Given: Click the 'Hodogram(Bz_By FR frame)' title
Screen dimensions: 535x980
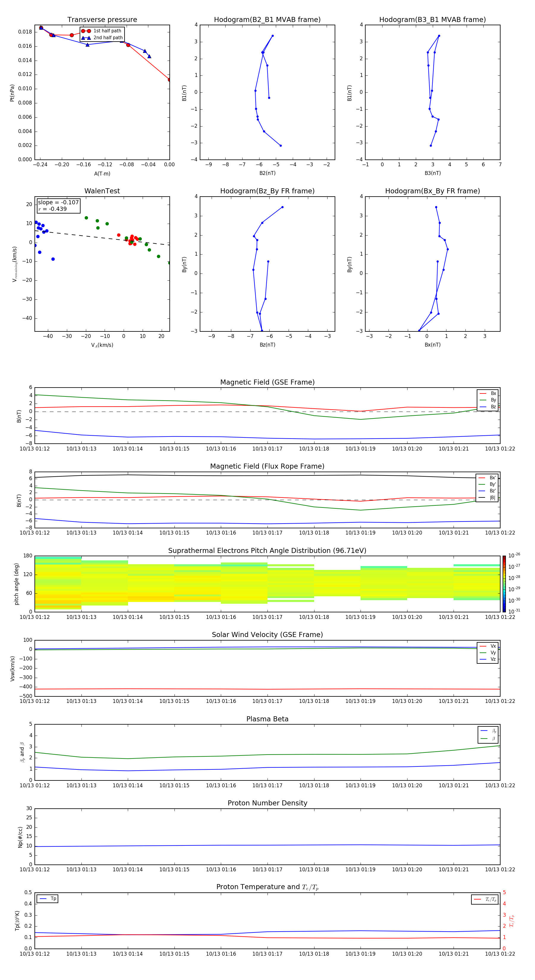Looking at the screenshot, I should 267,191.
